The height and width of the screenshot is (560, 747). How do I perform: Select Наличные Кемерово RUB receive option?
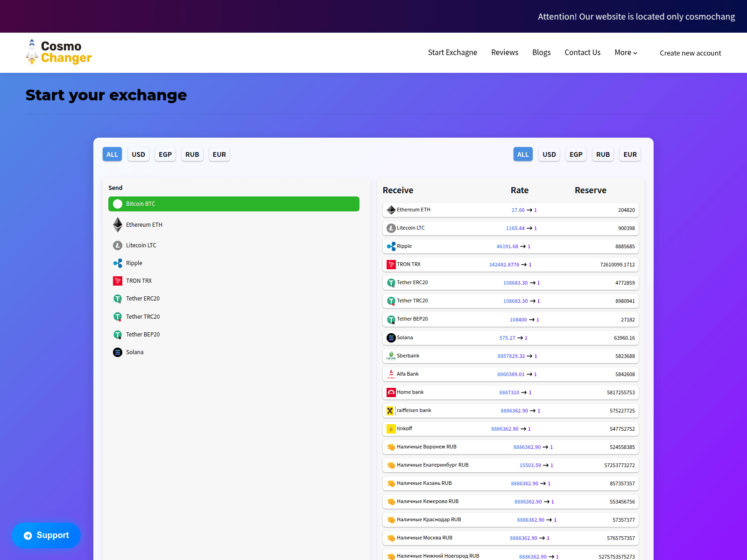(x=511, y=502)
